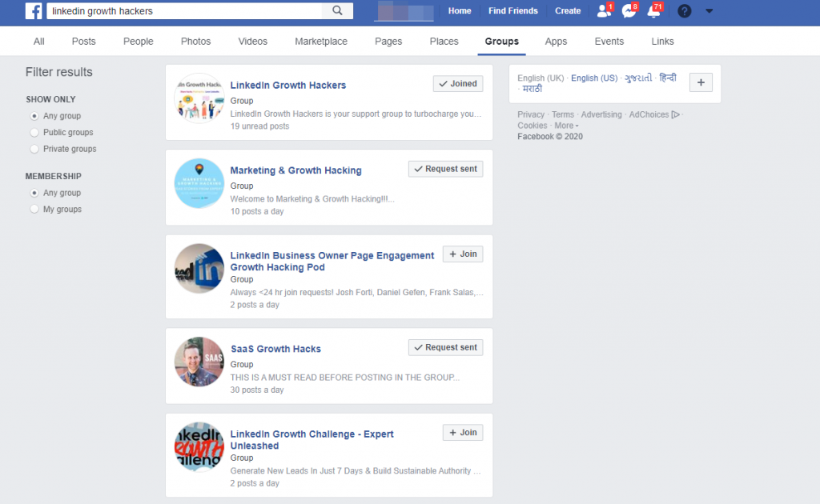Open LinkedIn Growth Challenge - Expert Unleashed title
The height and width of the screenshot is (504, 820).
tap(312, 440)
